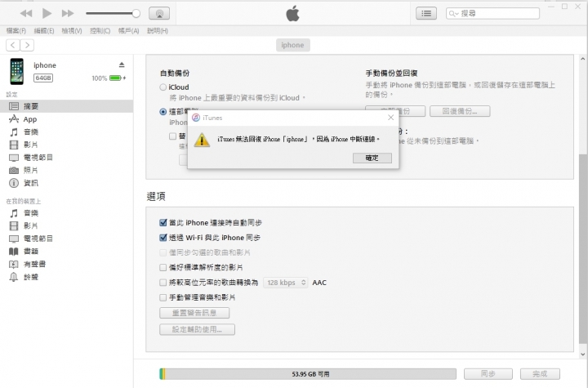The image size is (588, 388).
Task: Click the 重置警告訊息 button
Action: [x=194, y=313]
